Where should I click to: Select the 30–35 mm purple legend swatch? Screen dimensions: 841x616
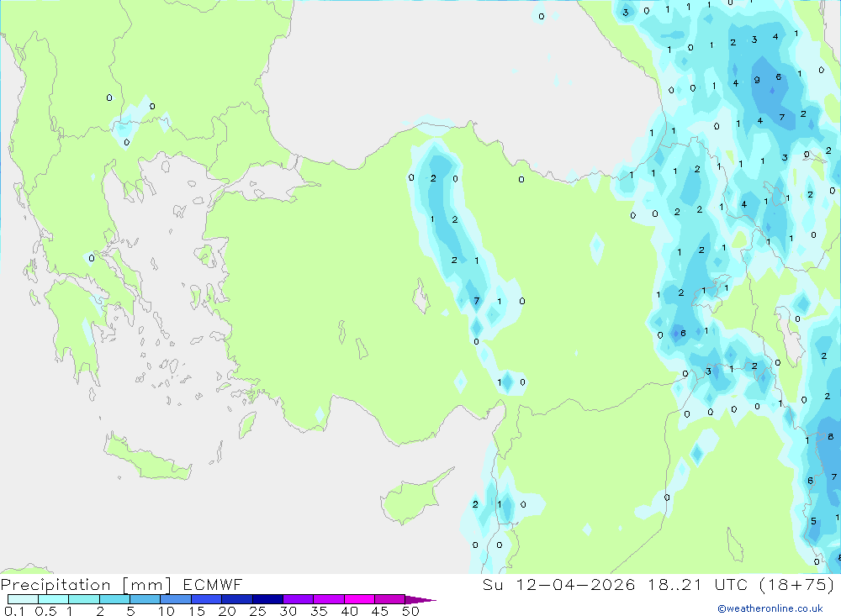point(298,599)
